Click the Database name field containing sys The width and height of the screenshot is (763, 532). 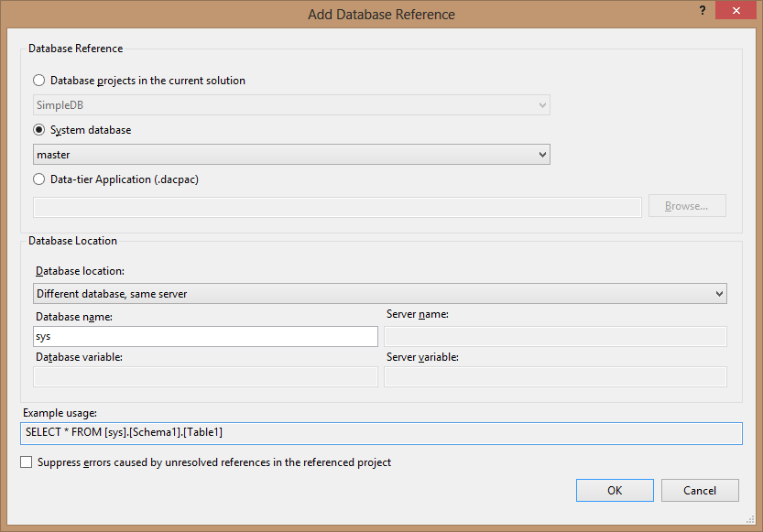(x=205, y=336)
